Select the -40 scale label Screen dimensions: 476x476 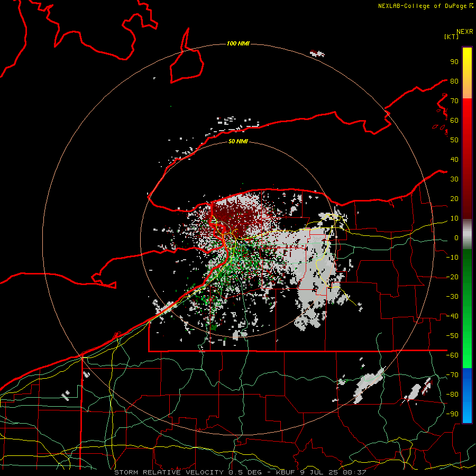pos(452,316)
